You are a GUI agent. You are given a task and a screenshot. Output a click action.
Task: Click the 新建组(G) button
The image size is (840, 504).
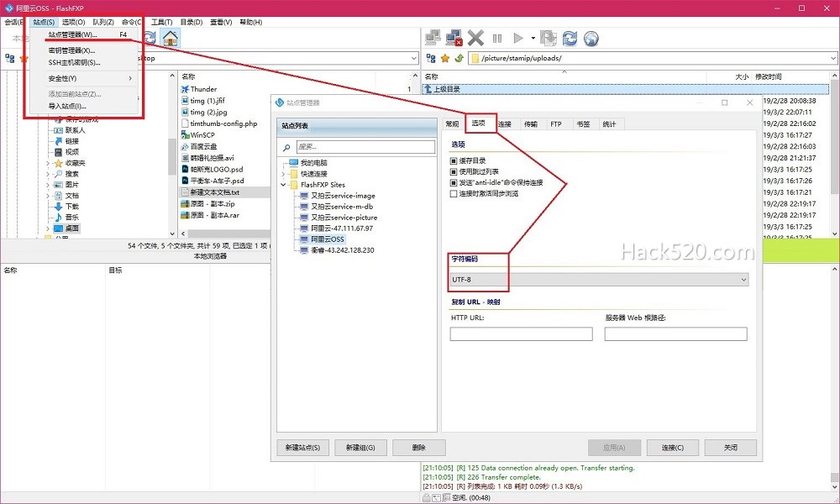(x=360, y=448)
